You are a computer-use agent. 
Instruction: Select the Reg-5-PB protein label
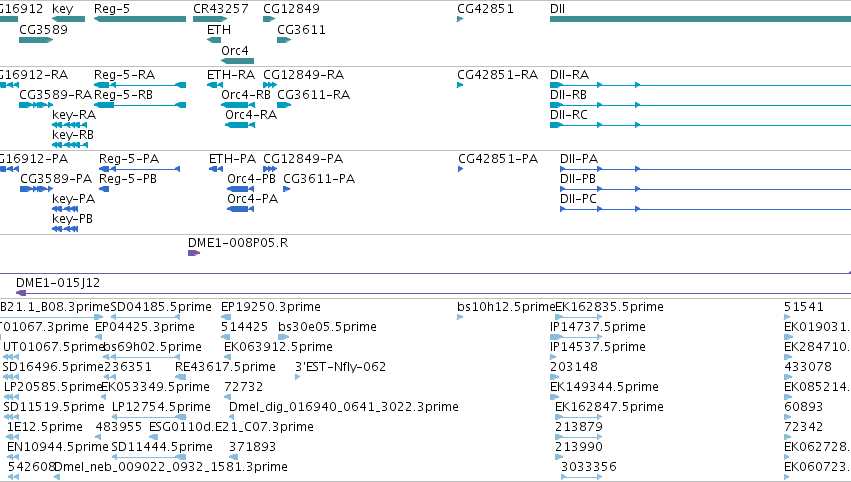128,179
